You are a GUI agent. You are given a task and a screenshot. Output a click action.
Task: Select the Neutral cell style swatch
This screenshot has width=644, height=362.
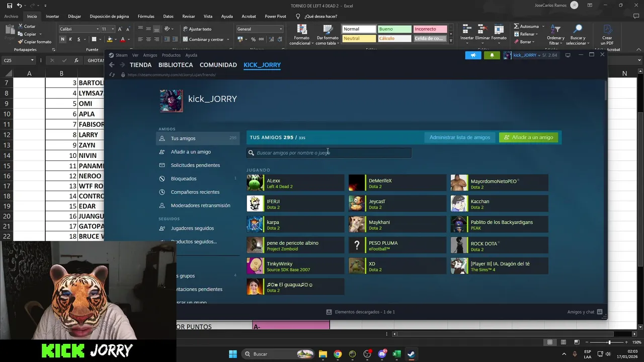tap(359, 38)
